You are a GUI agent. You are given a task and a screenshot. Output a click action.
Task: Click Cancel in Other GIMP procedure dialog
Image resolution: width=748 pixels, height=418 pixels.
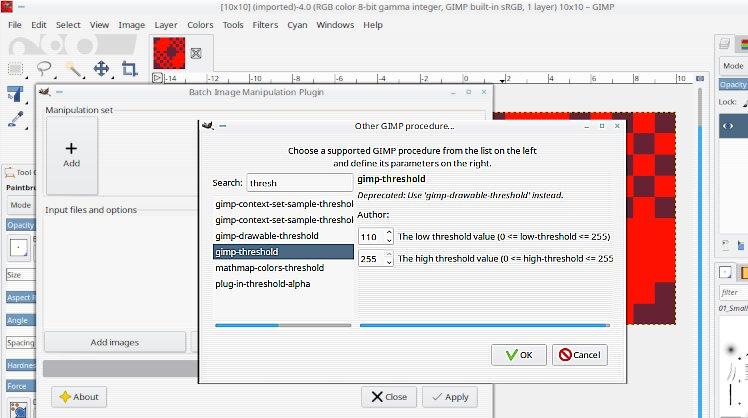pyautogui.click(x=580, y=355)
